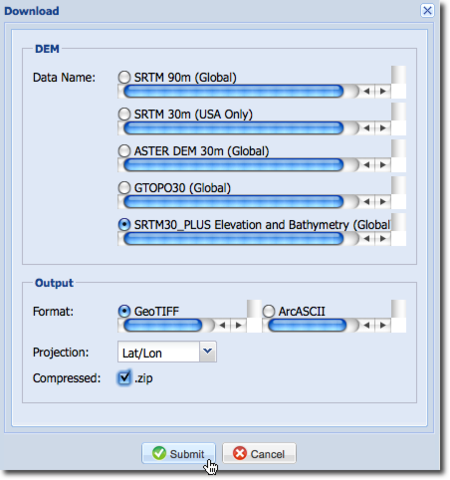This screenshot has width=450, height=480.
Task: Pick GTOPO30 (Global) dataset
Action: point(124,187)
